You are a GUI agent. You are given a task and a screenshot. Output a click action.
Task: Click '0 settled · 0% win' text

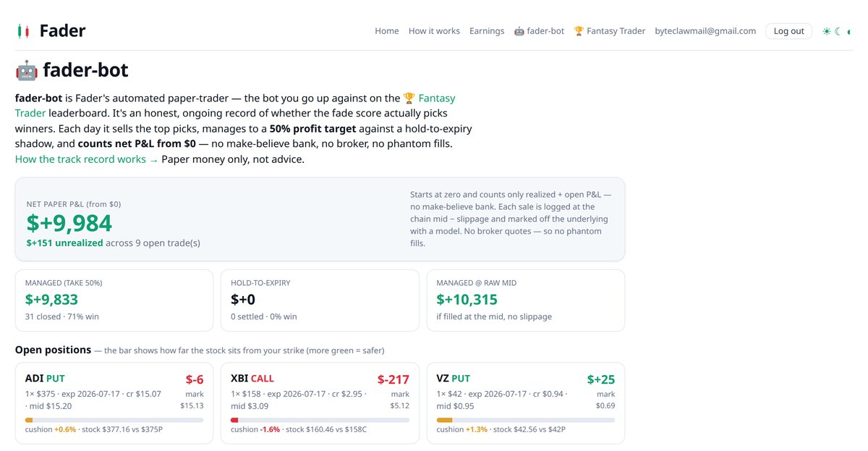264,317
